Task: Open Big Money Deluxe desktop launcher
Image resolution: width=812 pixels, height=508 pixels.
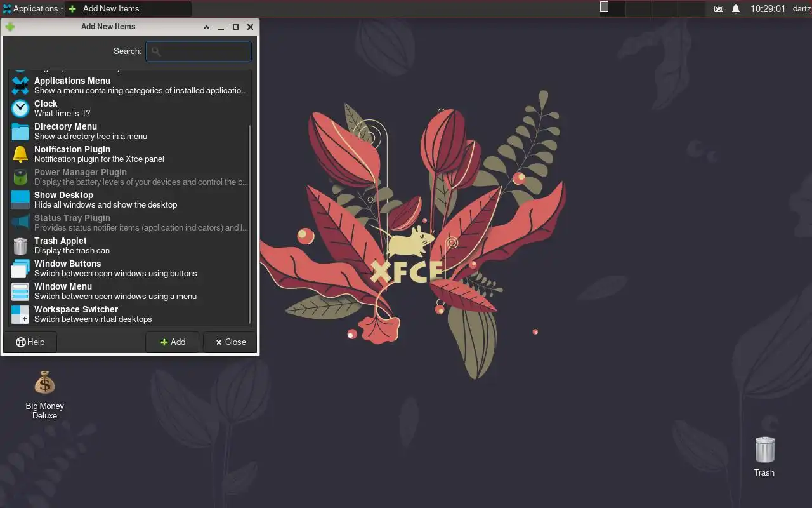Action: point(44,395)
